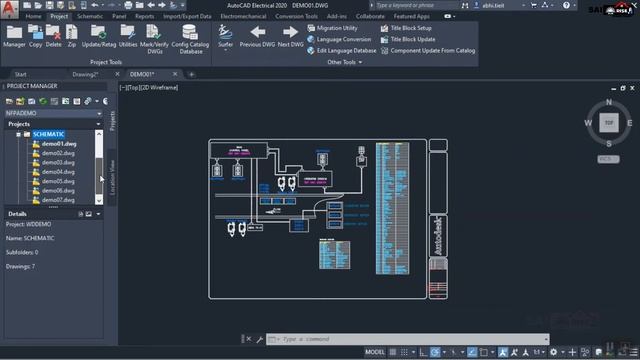Click the Copy project tool
Viewport: 640px width, 360px height.
click(x=36, y=36)
